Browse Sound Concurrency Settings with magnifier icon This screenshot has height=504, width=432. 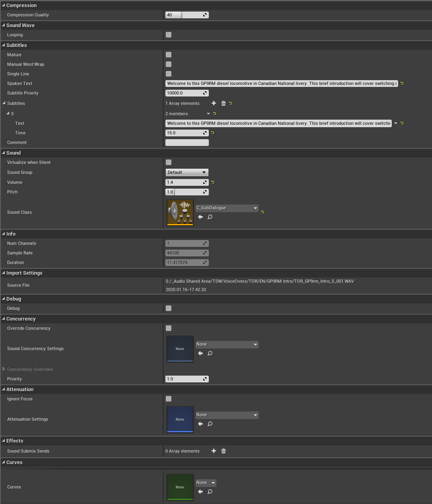point(210,353)
